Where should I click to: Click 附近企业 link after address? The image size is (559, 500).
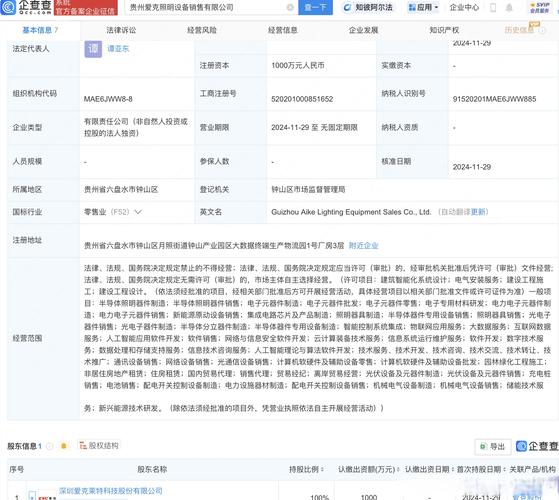363,246
